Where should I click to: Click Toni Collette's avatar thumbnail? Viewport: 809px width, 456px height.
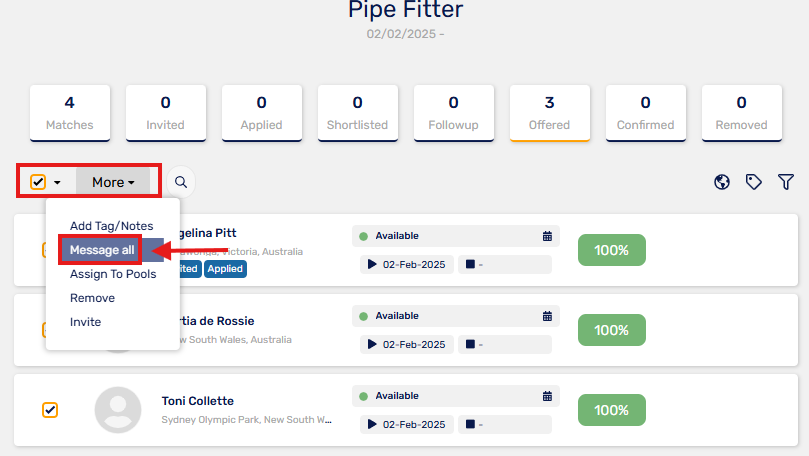pos(118,410)
